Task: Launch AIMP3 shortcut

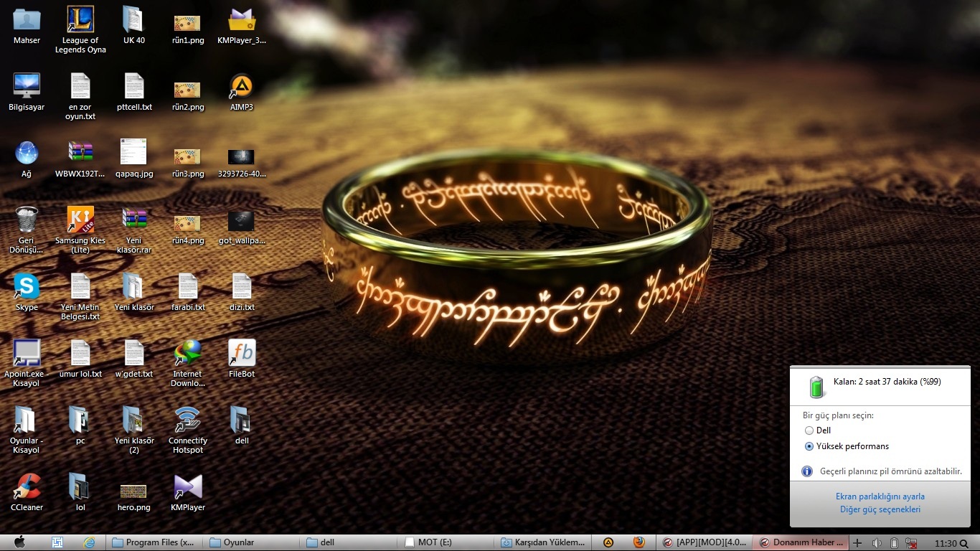Action: (x=242, y=93)
